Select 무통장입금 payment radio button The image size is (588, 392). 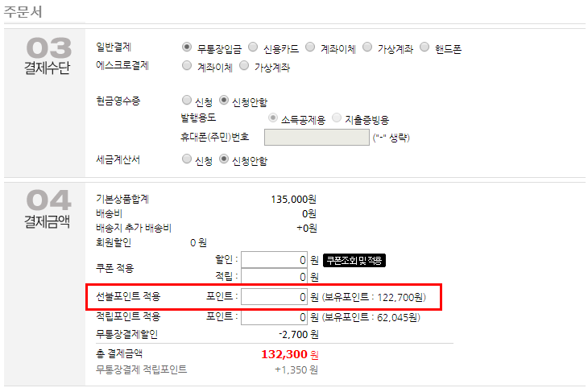click(187, 48)
